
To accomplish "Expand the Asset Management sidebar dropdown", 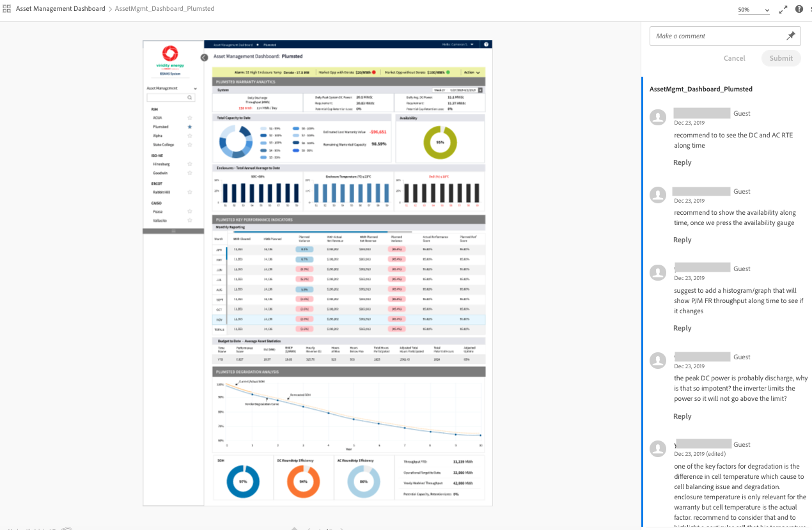I will [172, 88].
